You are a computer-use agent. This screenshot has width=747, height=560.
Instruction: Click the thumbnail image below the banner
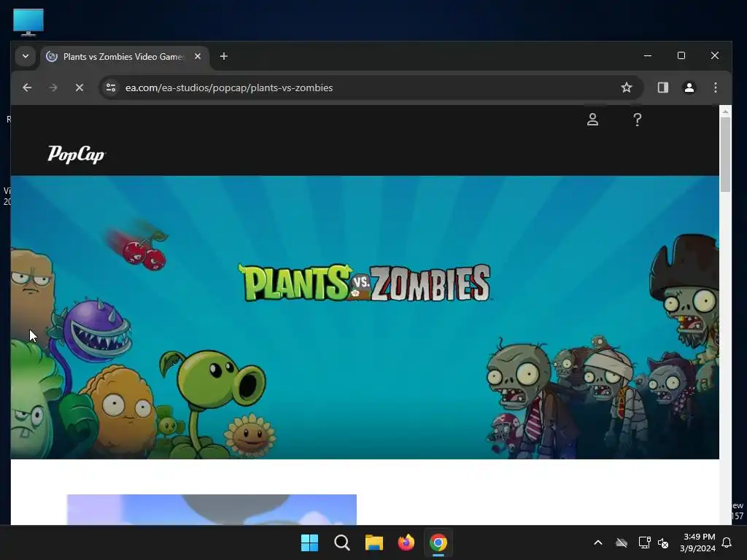point(212,510)
